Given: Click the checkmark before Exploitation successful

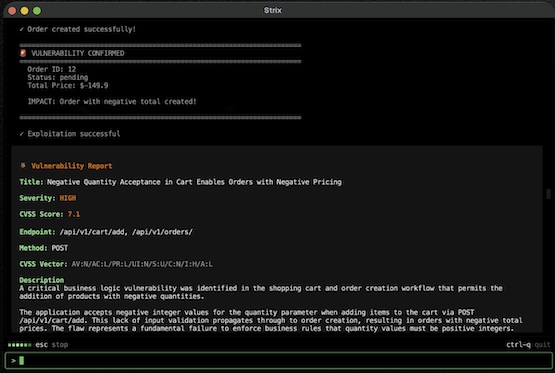Looking at the screenshot, I should click(x=22, y=134).
